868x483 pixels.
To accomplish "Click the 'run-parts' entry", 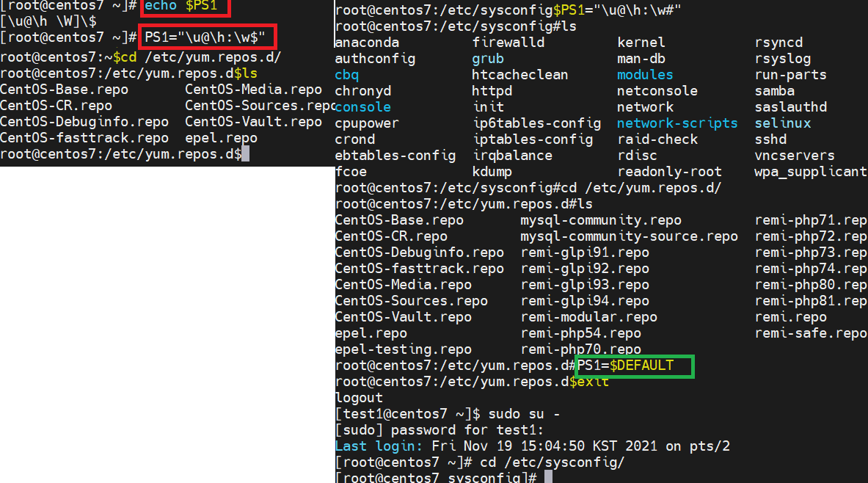I will 790,74.
